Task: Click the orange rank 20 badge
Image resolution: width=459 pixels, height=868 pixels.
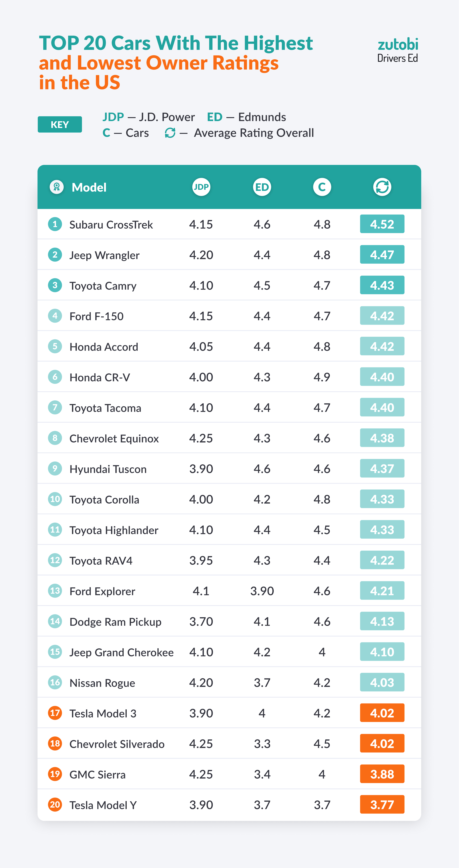Action: pyautogui.click(x=55, y=805)
